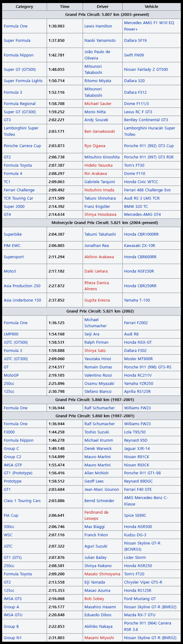Open the Lister Storm link
The width and height of the screenshot is (183, 644).
pos(135,558)
